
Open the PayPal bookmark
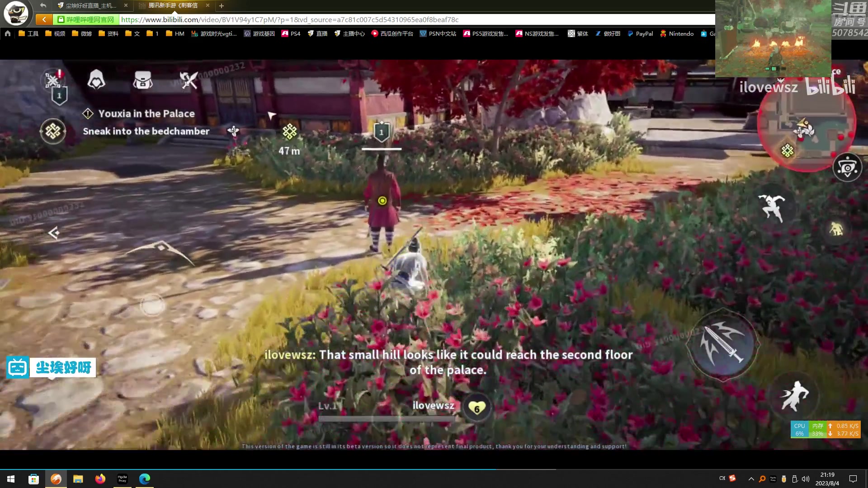[640, 33]
